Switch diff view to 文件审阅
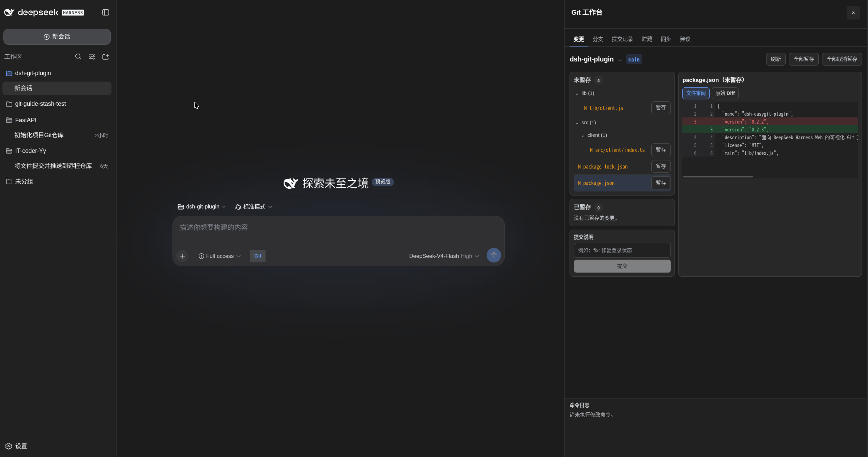868x457 pixels. (x=696, y=93)
